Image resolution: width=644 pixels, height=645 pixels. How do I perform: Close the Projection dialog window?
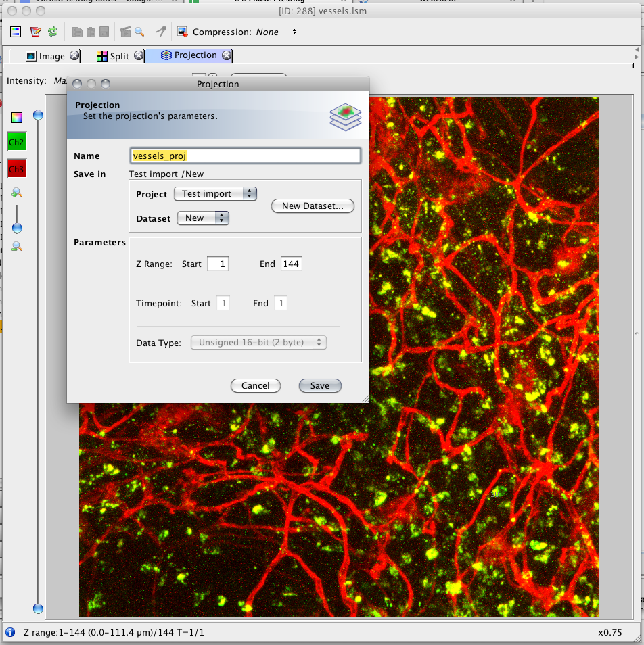coord(77,84)
